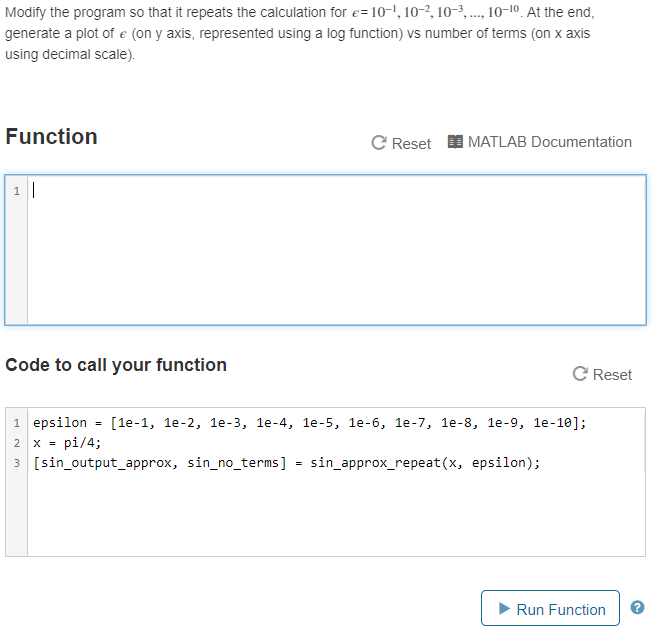Screen dimensions: 654x635
Task: Click the sin_approx_repeat call line
Action: tap(286, 463)
